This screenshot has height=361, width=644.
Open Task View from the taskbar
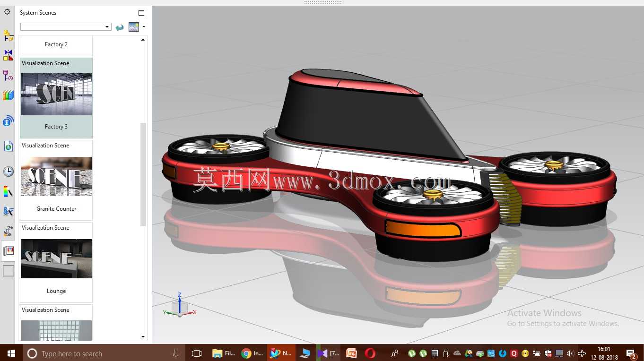(x=197, y=353)
